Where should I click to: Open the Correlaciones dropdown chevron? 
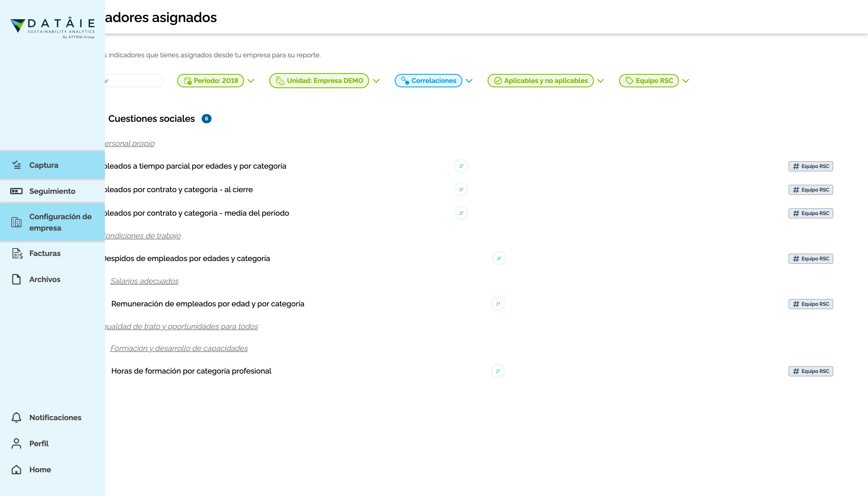(x=469, y=81)
